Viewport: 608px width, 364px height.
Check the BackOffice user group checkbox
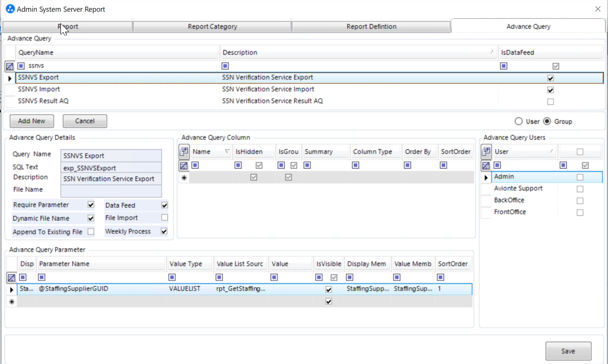pos(580,201)
